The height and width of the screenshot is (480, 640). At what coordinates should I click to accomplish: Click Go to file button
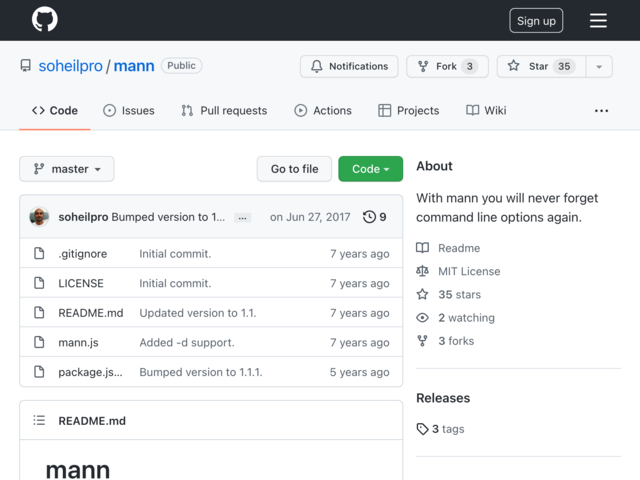pos(294,169)
